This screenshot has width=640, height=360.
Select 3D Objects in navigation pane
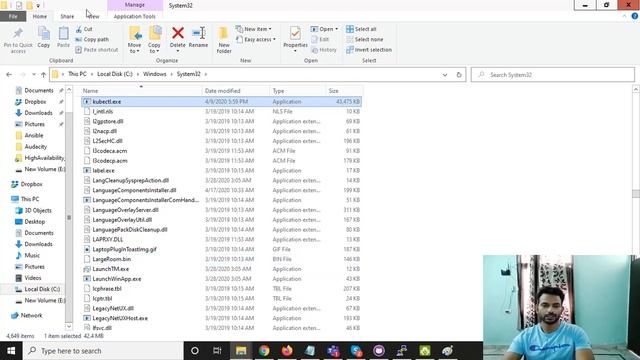coord(38,210)
